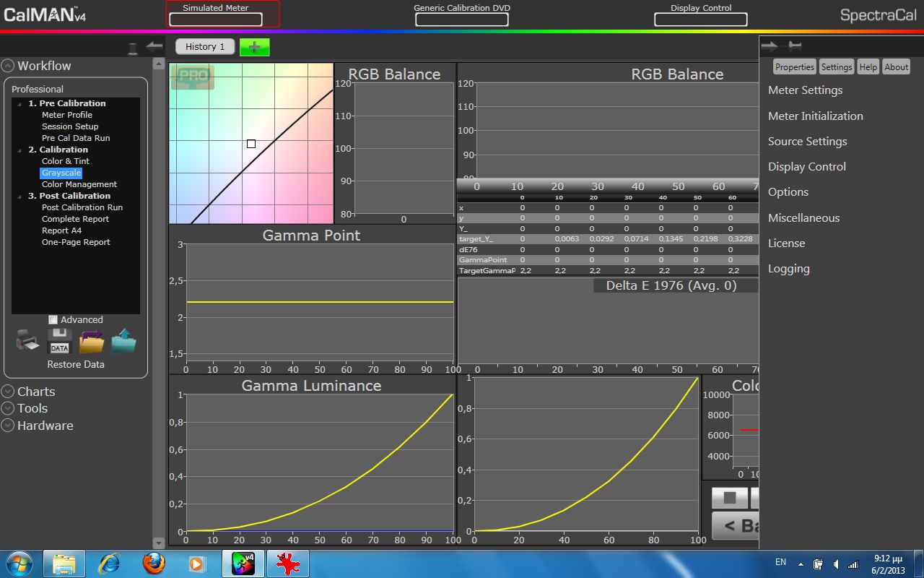Expand the Charts section

pyautogui.click(x=8, y=392)
